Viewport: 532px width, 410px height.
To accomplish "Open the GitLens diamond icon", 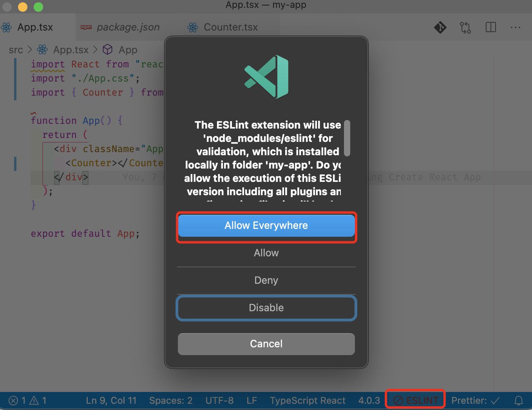I will [x=440, y=27].
